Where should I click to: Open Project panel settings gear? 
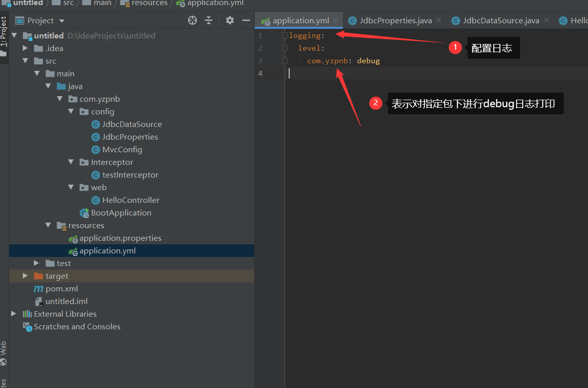pyautogui.click(x=230, y=21)
